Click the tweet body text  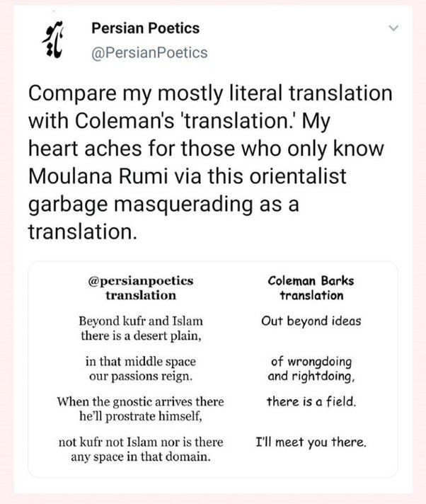point(210,162)
